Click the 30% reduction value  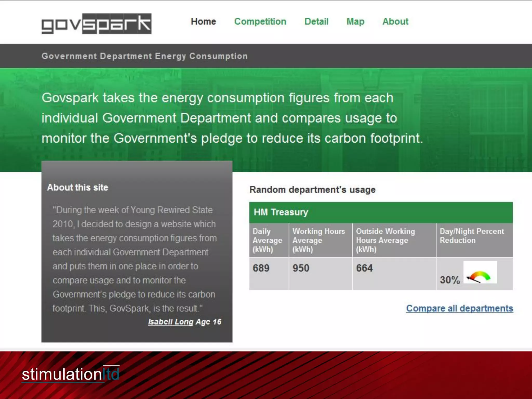pos(450,280)
